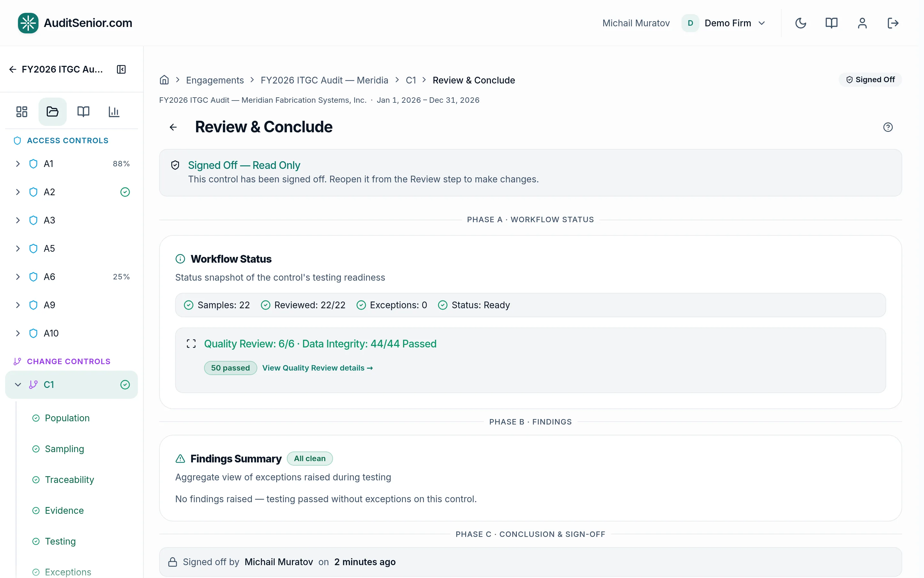This screenshot has height=578, width=924.
Task: Expand the A6 control
Action: point(18,277)
